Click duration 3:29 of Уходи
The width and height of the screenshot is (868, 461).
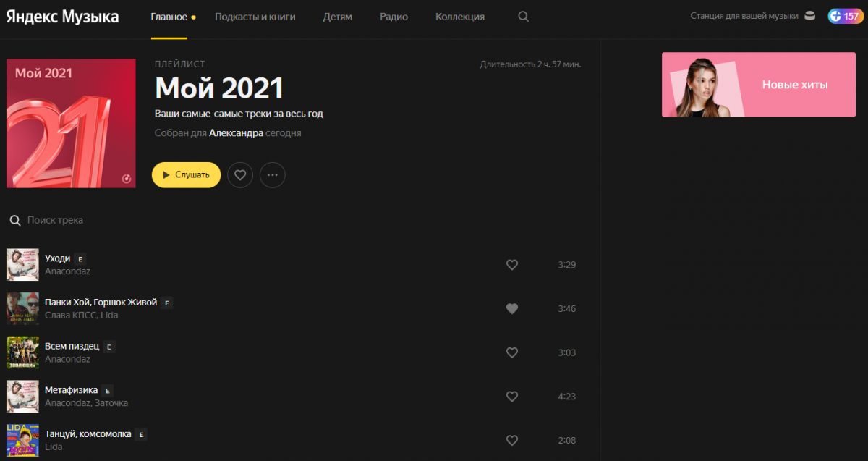(567, 265)
